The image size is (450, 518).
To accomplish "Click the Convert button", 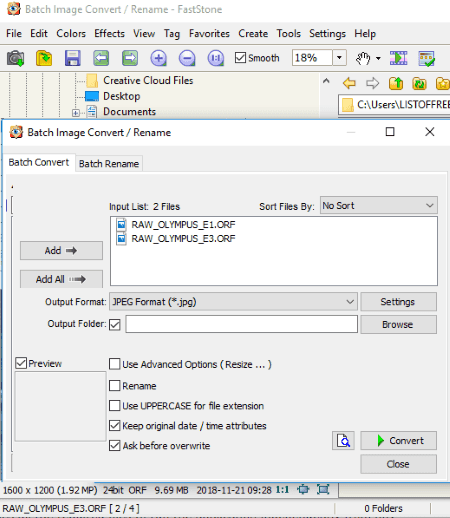I will [x=398, y=441].
